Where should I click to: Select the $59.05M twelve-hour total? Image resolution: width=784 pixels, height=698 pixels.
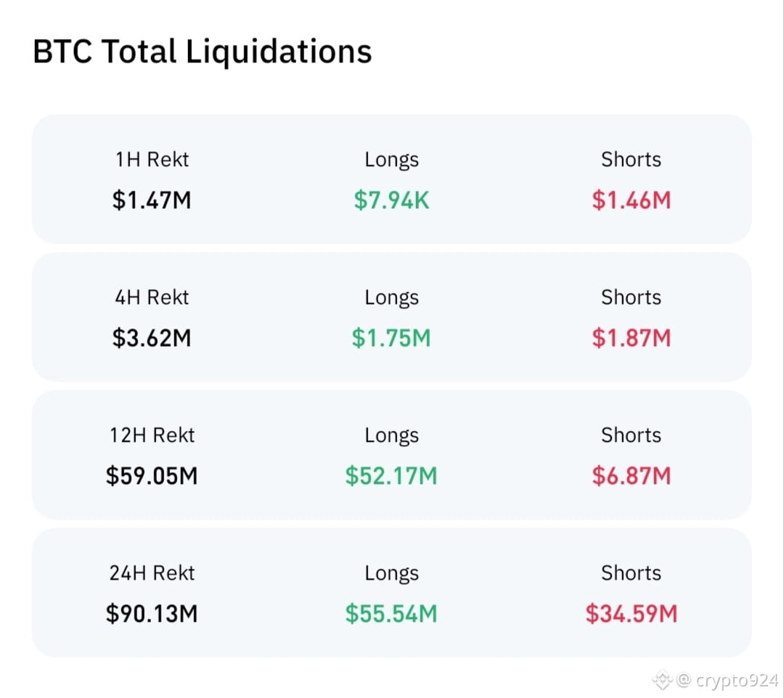coord(152,476)
